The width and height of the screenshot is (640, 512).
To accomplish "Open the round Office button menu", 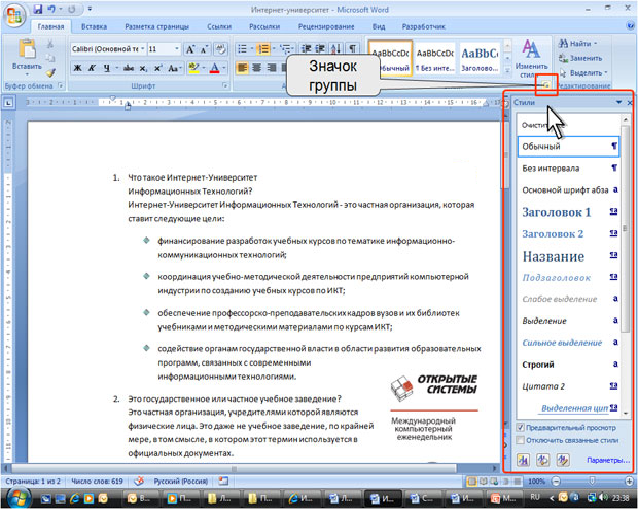I will (14, 16).
